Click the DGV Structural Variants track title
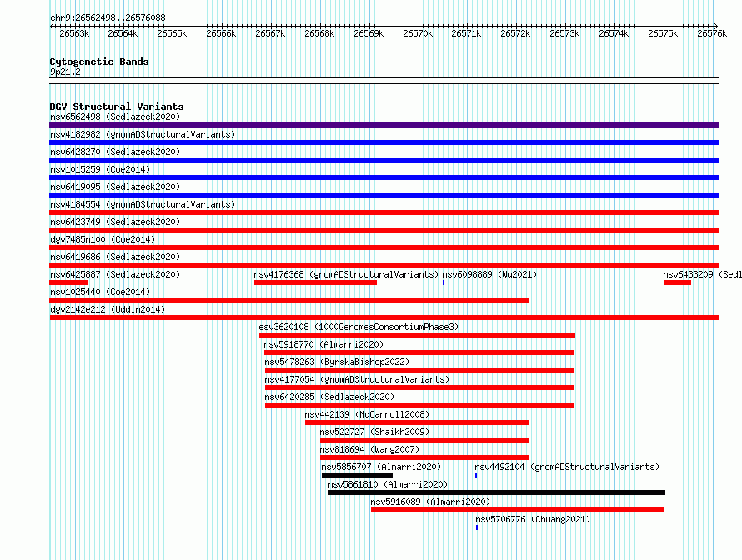 [x=117, y=107]
